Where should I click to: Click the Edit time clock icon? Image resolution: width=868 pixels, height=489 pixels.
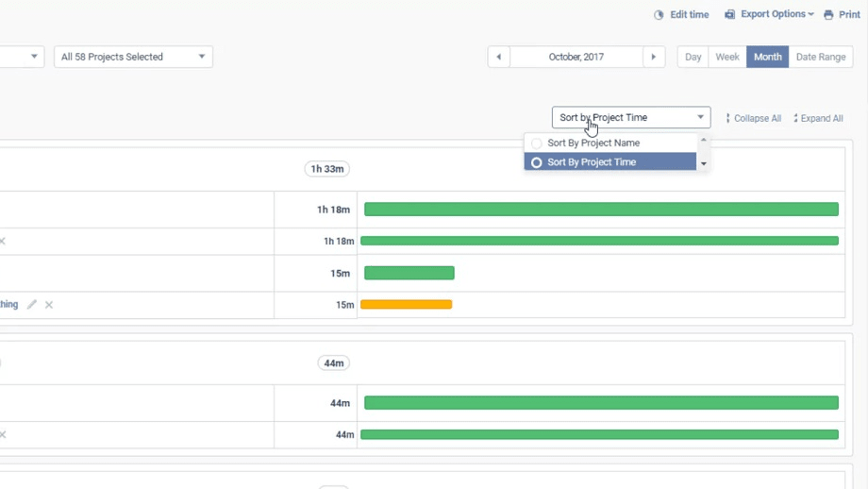(x=659, y=15)
